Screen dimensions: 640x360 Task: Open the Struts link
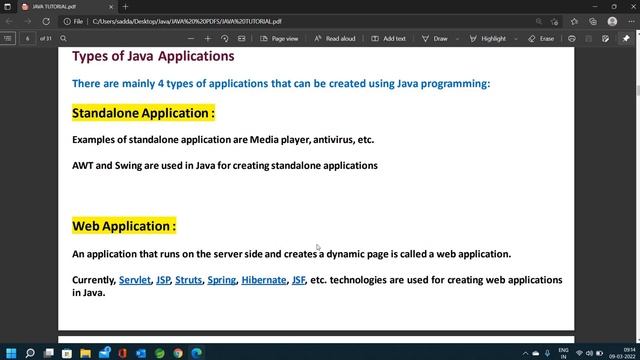189,280
